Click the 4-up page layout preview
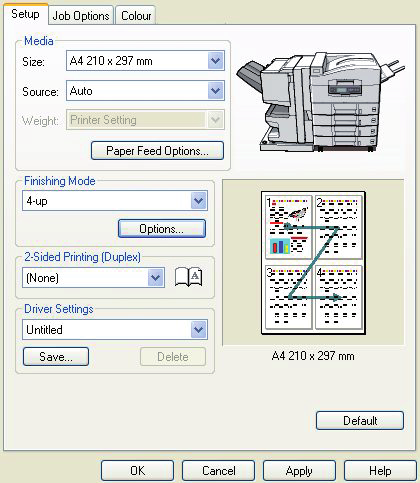The image size is (420, 483). pos(313,263)
